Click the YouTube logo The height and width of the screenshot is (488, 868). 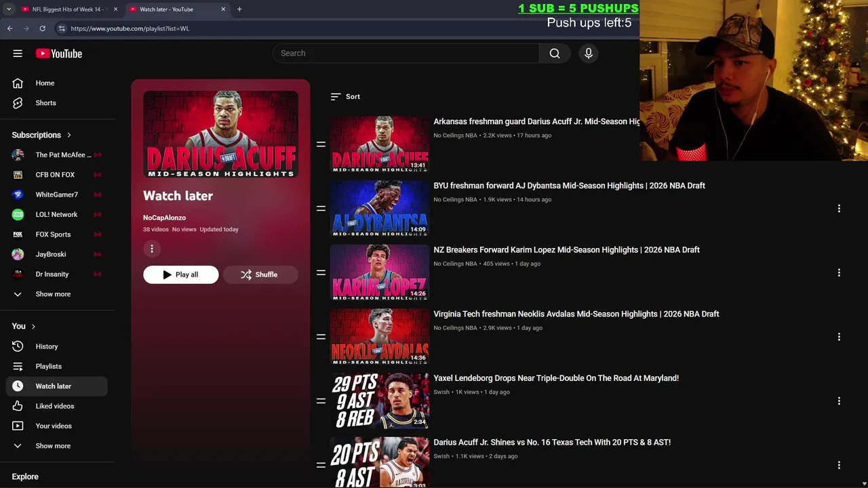[59, 54]
